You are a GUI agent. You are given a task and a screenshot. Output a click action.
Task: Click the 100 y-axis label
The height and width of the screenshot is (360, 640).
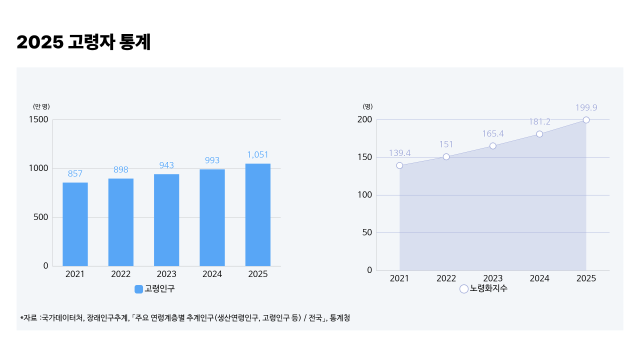point(365,195)
